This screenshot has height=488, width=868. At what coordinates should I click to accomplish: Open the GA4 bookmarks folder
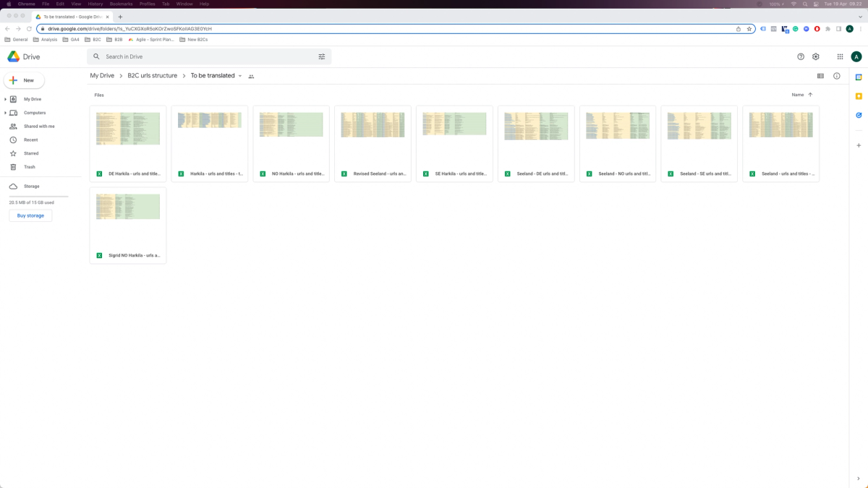71,40
